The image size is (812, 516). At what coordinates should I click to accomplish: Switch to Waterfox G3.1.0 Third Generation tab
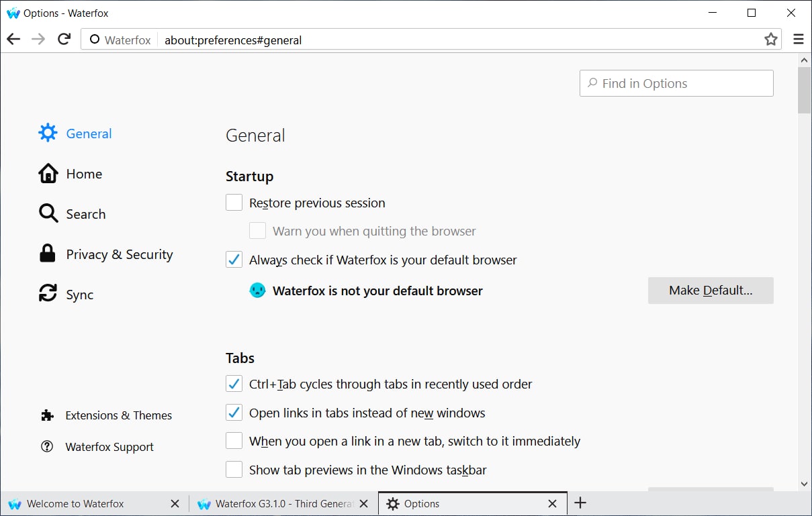pos(283,504)
